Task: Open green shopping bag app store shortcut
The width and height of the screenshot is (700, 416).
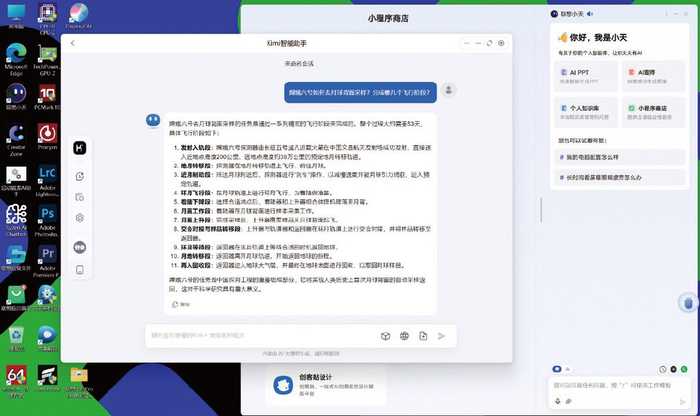Action: (x=16, y=298)
